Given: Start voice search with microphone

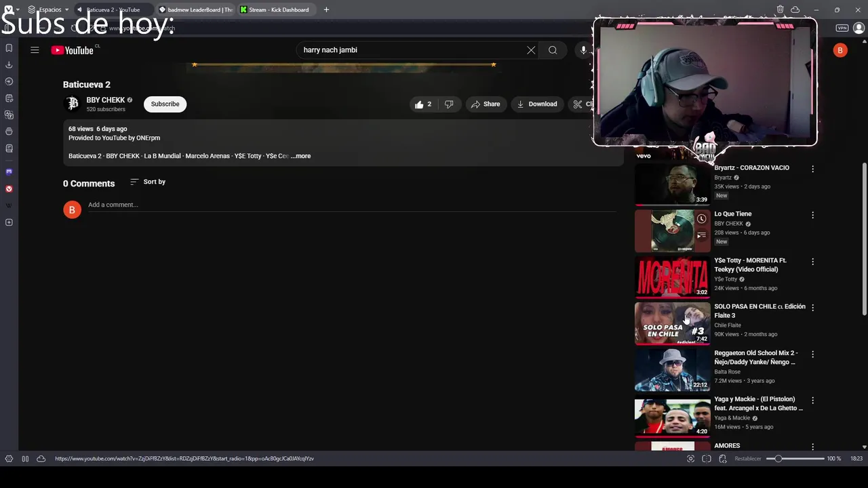Looking at the screenshot, I should pos(583,50).
